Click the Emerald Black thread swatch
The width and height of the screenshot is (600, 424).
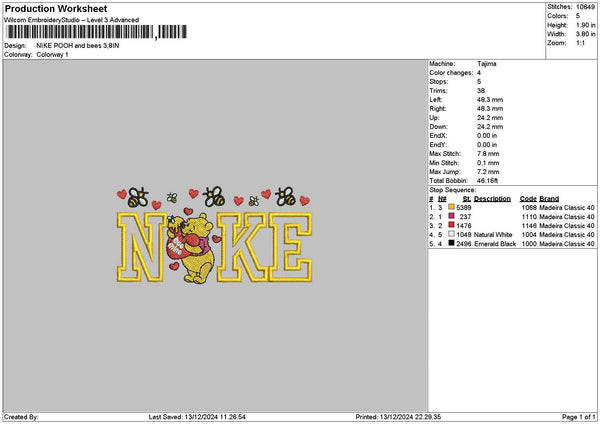[x=451, y=243]
